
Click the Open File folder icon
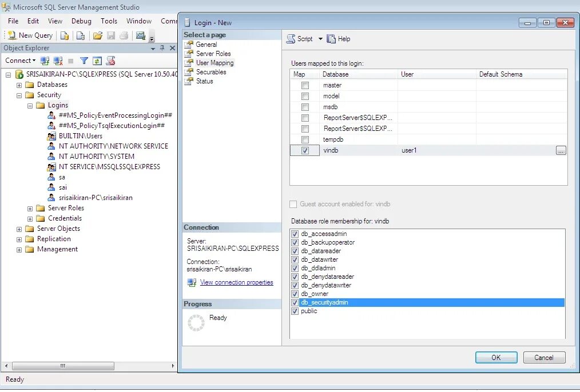coord(98,35)
